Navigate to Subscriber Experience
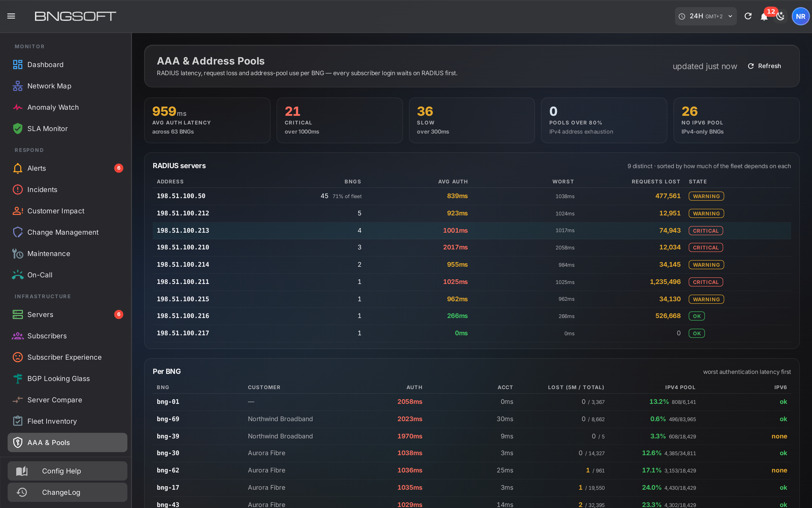Viewport: 812px width, 508px height. pyautogui.click(x=67, y=357)
